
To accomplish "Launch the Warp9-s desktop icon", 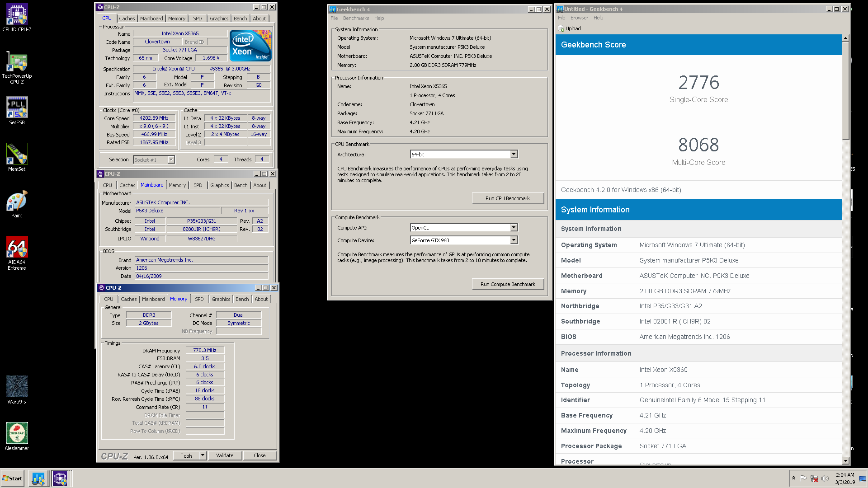I will pos(17,390).
